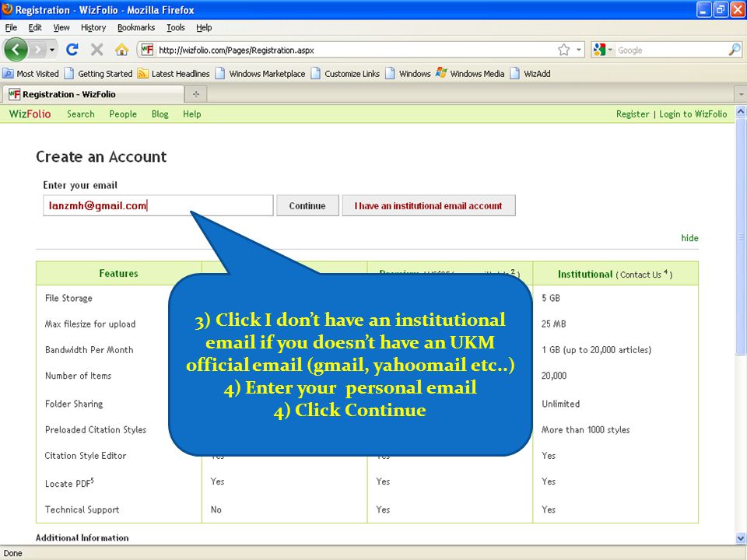Click the More than 1000 styles cell
This screenshot has height=560, width=747.
pos(585,429)
